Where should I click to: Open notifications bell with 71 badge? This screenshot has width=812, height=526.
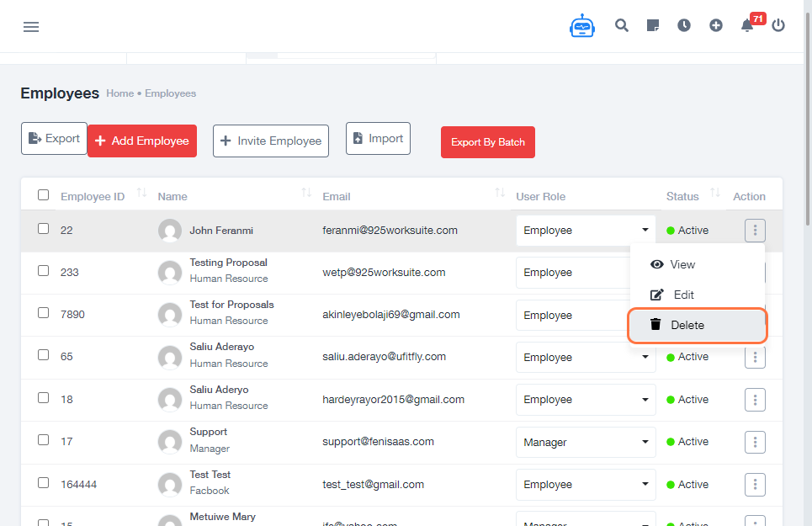point(747,25)
